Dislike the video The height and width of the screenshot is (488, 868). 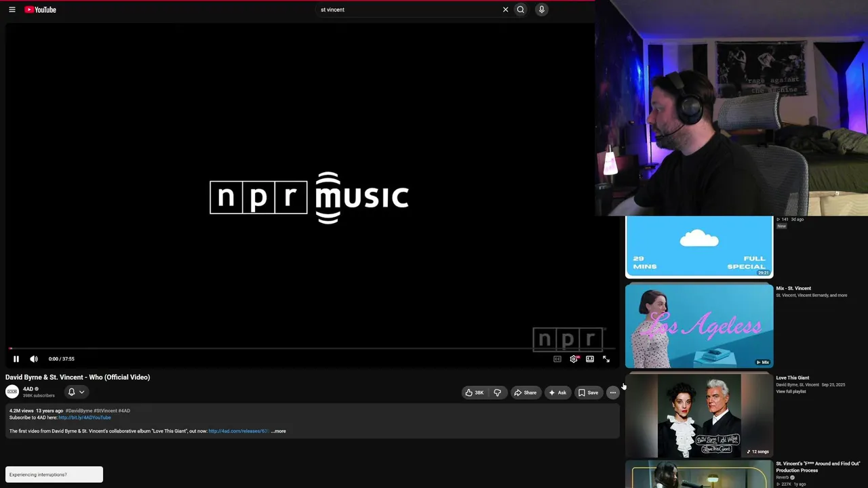498,392
